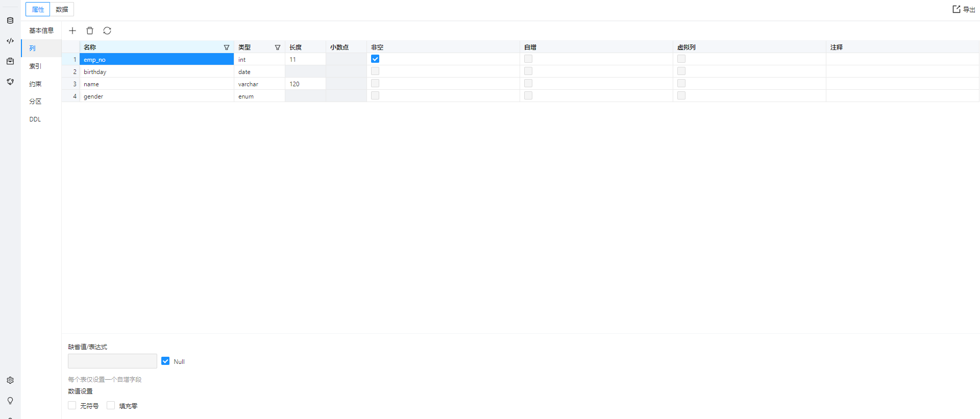Screen dimensions: 980x419
Task: Select the name column row cell
Action: point(157,84)
